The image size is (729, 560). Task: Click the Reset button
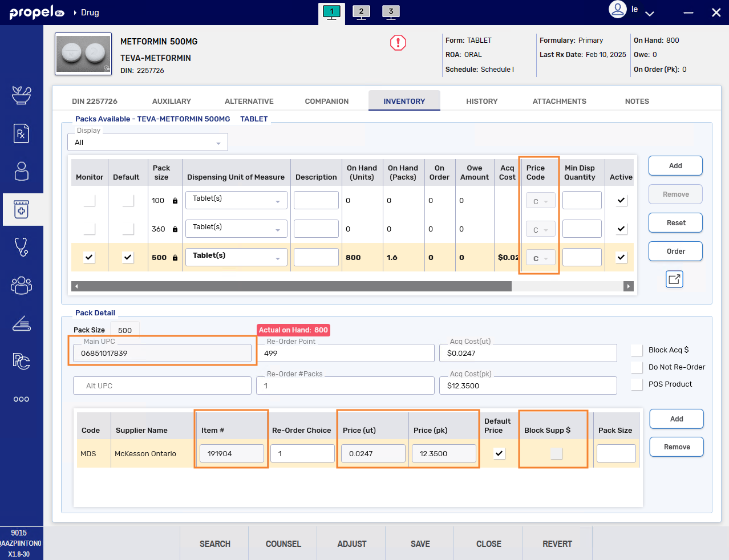pyautogui.click(x=675, y=222)
